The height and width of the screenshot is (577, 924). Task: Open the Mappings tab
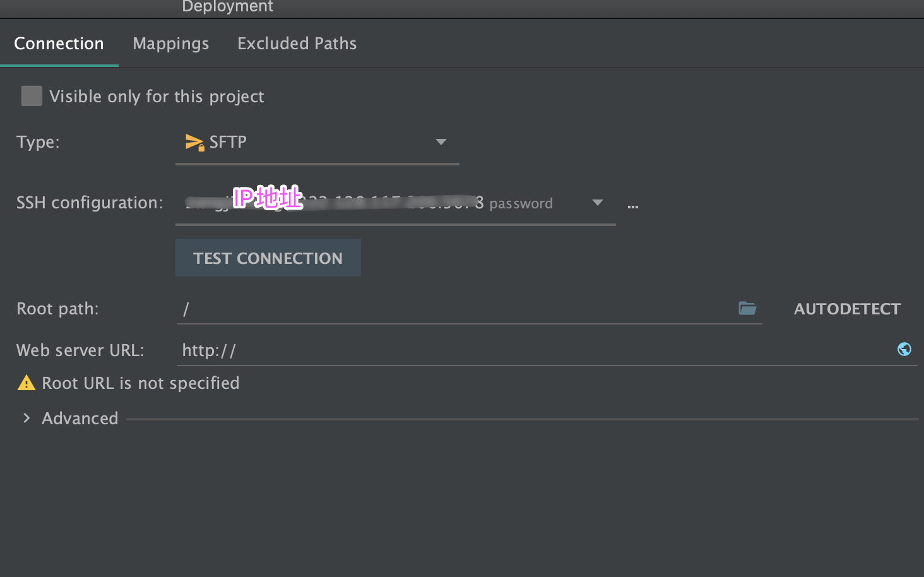170,44
